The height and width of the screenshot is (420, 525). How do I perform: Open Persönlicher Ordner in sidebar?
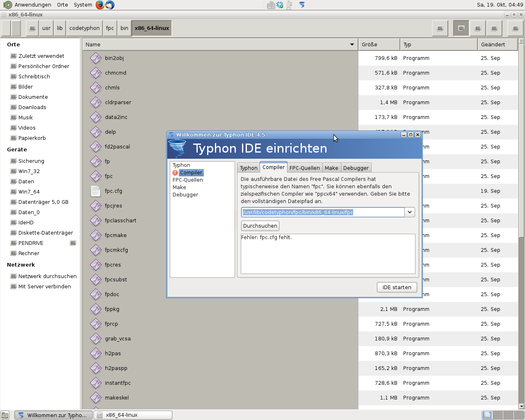tap(43, 66)
